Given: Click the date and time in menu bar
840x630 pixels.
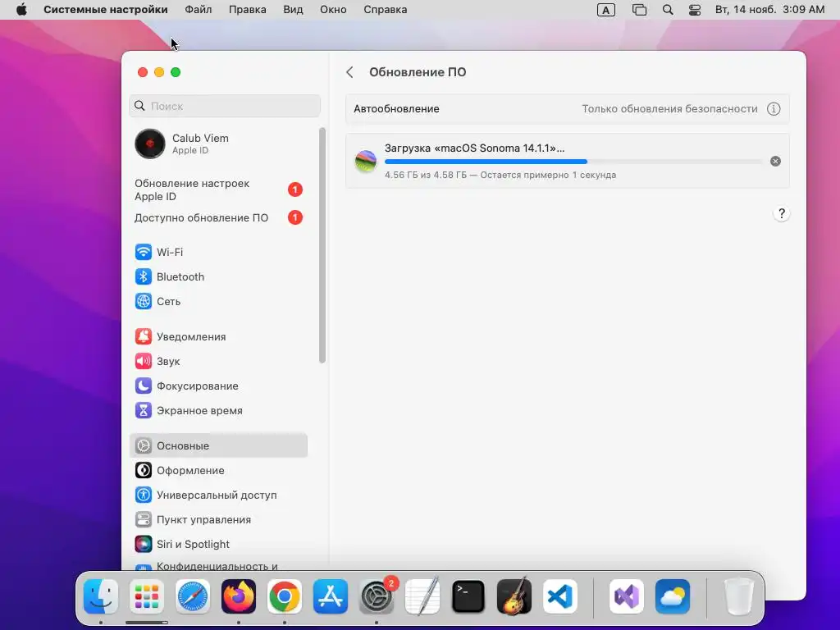Looking at the screenshot, I should pyautogui.click(x=769, y=10).
